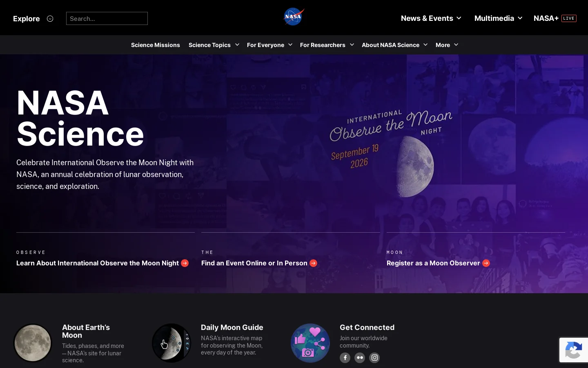Click the Observe the Moon Night banner graphic
The width and height of the screenshot is (588, 368).
(x=391, y=153)
